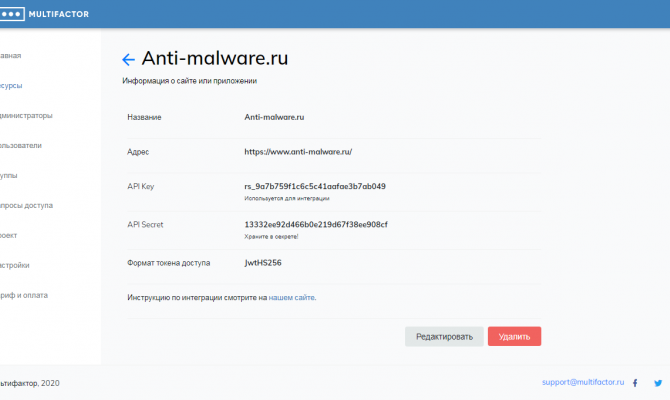670x400 pixels.
Task: Open the Группы sidebar section
Action: click(x=9, y=175)
